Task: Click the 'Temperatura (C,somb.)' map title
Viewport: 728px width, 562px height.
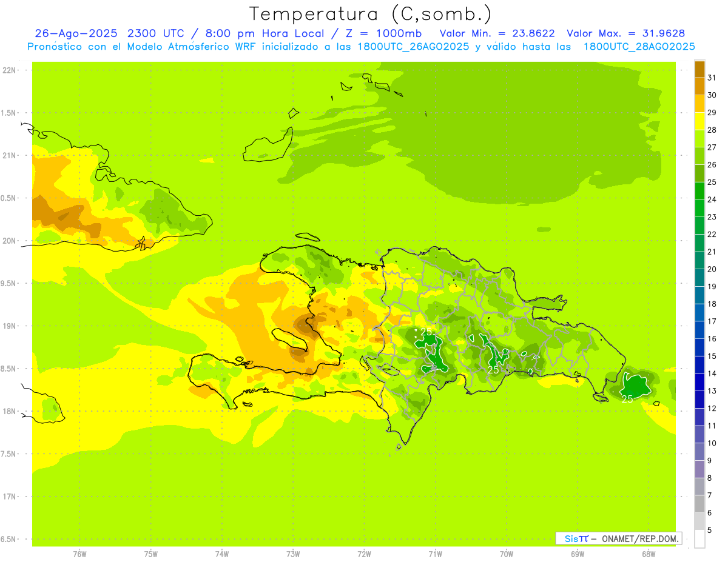Action: pos(371,14)
